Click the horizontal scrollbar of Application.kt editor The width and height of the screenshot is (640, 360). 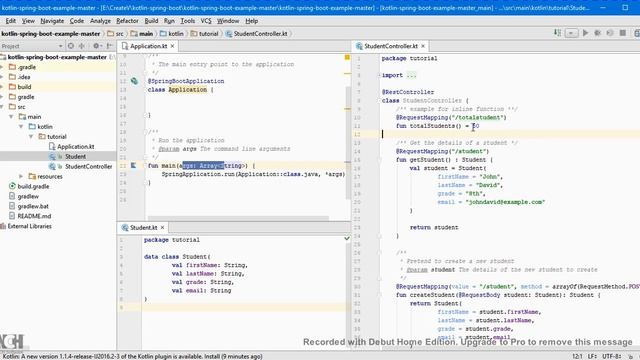[x=238, y=218]
